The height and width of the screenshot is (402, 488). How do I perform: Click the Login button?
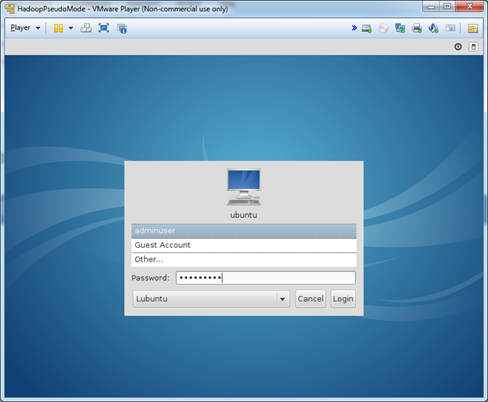pyautogui.click(x=343, y=299)
